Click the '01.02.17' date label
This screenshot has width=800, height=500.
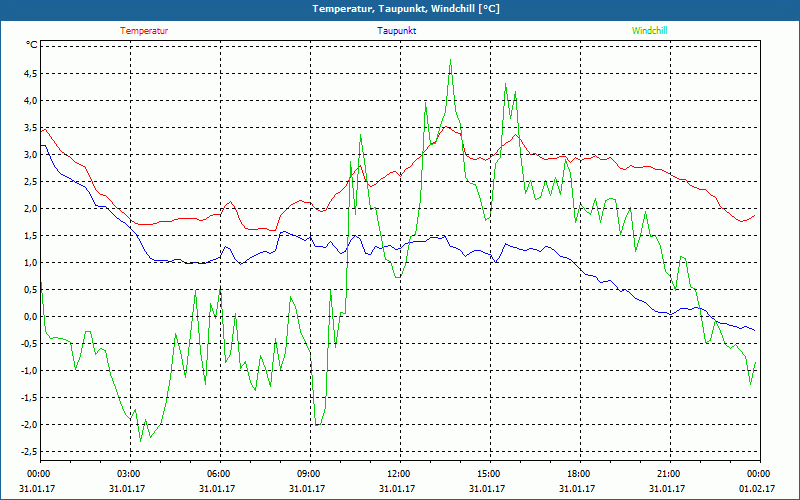pyautogui.click(x=757, y=488)
